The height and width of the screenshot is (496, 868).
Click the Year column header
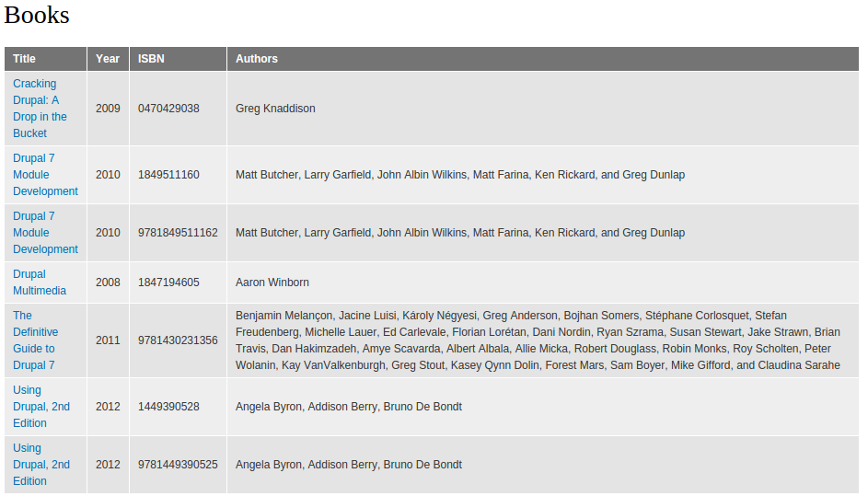108,59
